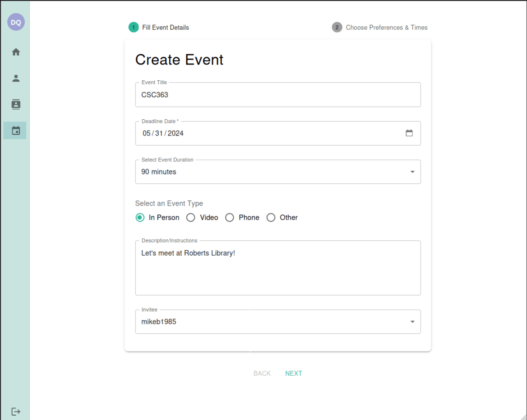Open the Invitee dropdown arrow
Image resolution: width=527 pixels, height=420 pixels.
[412, 322]
